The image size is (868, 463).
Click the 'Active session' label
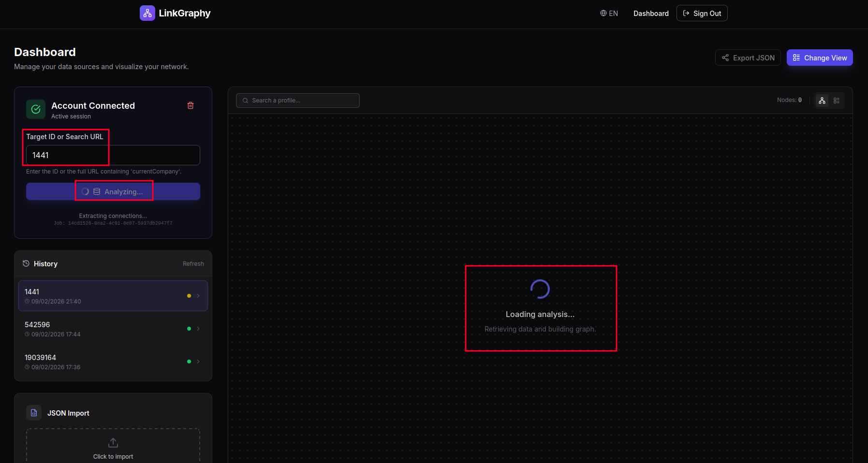pos(71,116)
